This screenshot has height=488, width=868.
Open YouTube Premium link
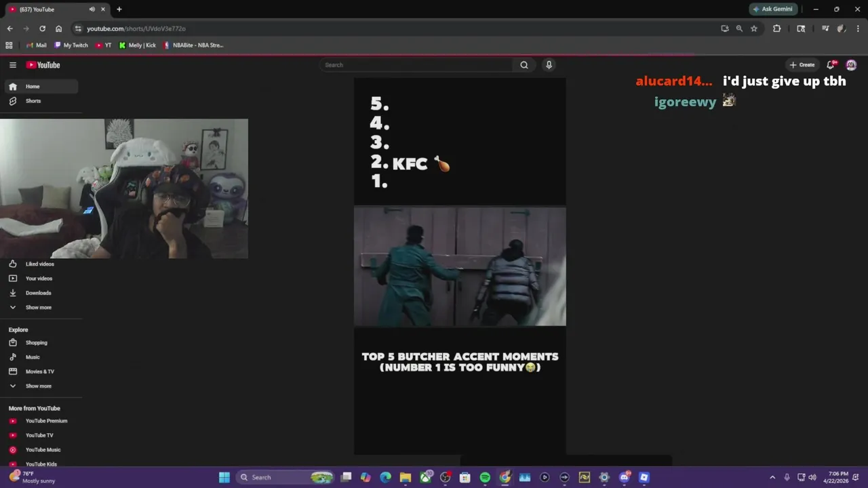(41, 421)
